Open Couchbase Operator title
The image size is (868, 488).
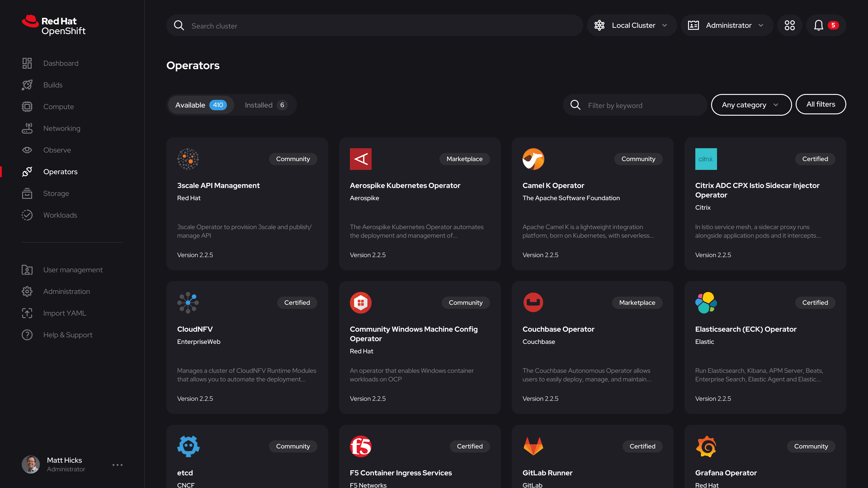click(x=558, y=329)
